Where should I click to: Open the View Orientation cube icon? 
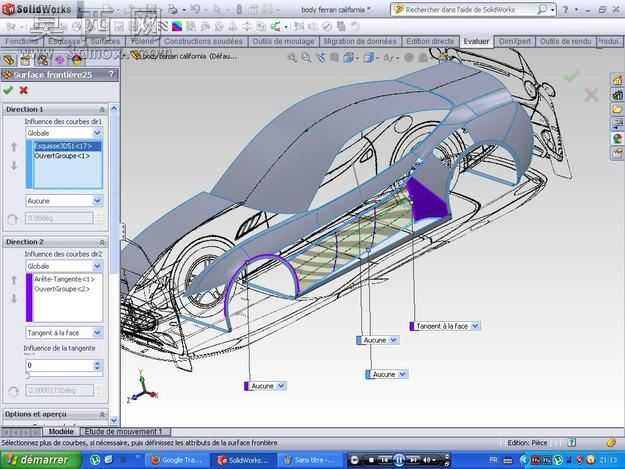point(348,58)
